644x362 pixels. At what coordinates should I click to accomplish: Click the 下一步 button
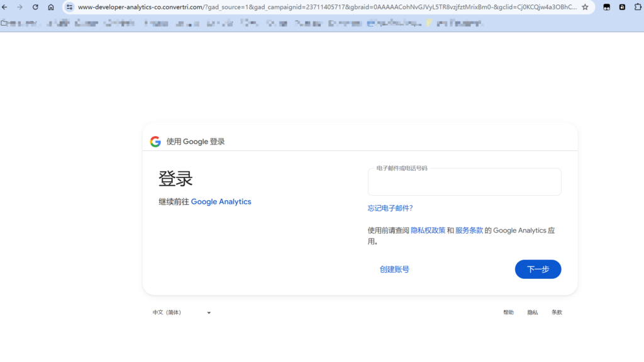point(538,269)
